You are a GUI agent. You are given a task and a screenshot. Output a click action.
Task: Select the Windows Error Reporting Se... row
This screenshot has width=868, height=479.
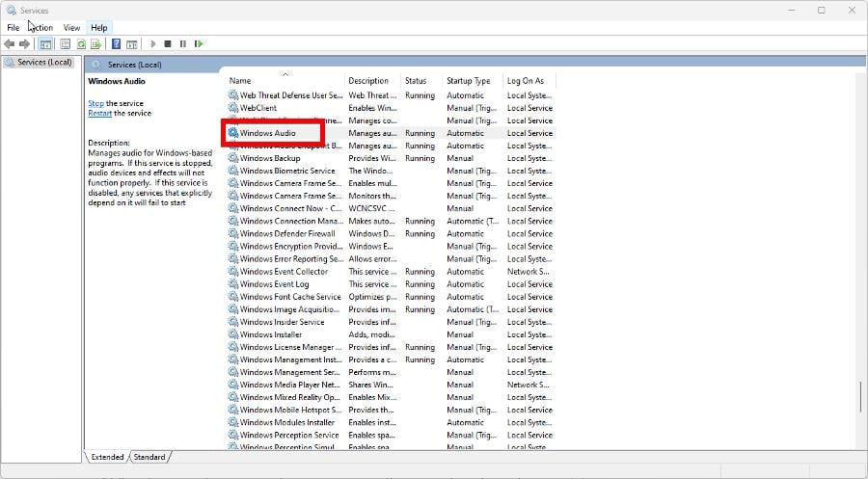tap(391, 259)
